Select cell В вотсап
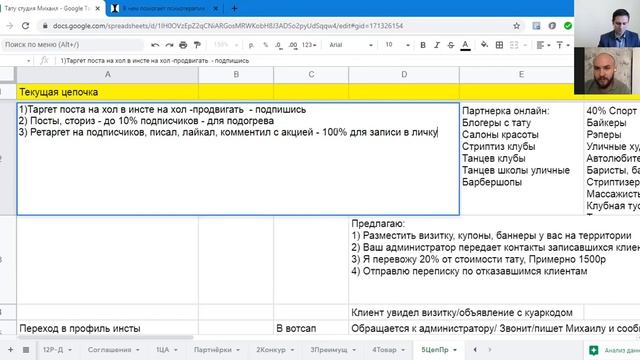Viewport: 640px width, 360px height. [311, 328]
